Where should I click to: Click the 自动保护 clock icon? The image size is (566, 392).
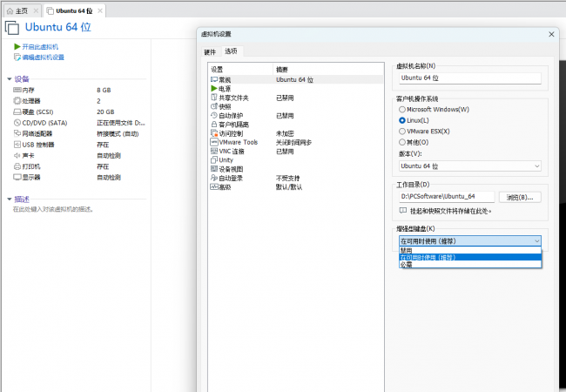(x=214, y=116)
